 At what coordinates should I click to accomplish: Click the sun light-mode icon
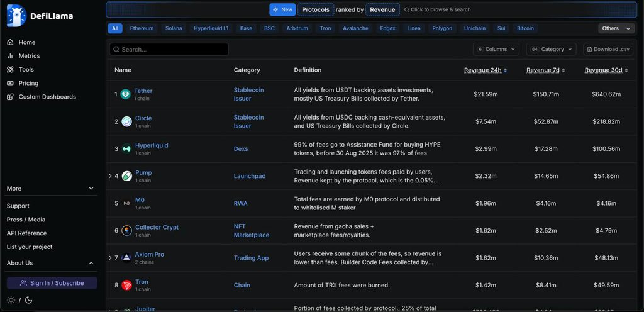tap(11, 300)
